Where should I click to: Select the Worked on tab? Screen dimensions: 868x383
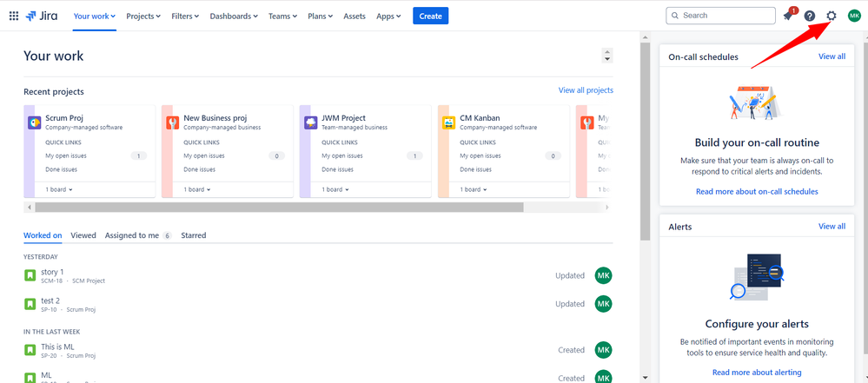(43, 235)
